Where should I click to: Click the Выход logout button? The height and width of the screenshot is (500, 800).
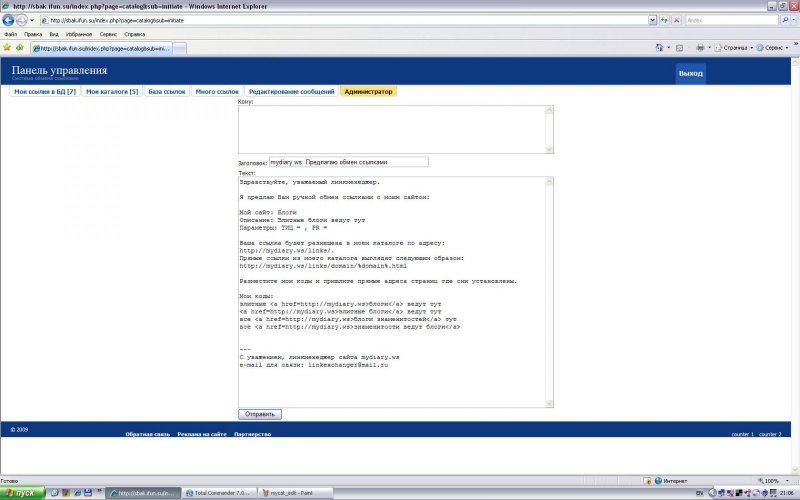690,74
